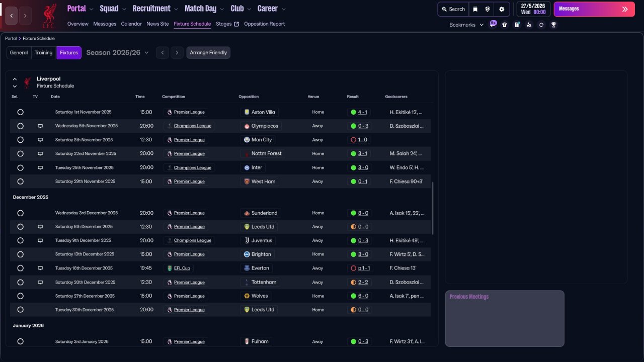The image size is (644, 362).
Task: Select the radio button for the Sunderland fixture
Action: click(x=20, y=213)
